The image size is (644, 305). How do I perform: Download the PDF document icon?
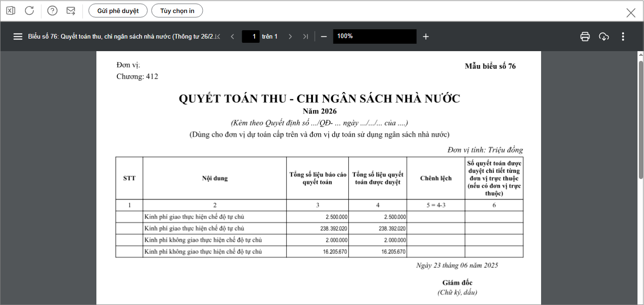[x=604, y=36]
